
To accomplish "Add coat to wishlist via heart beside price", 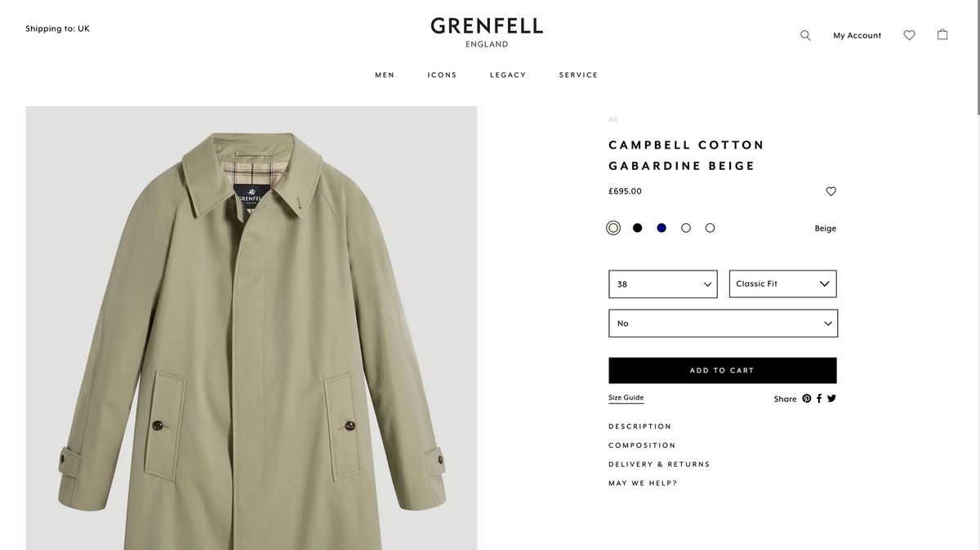I will point(831,191).
